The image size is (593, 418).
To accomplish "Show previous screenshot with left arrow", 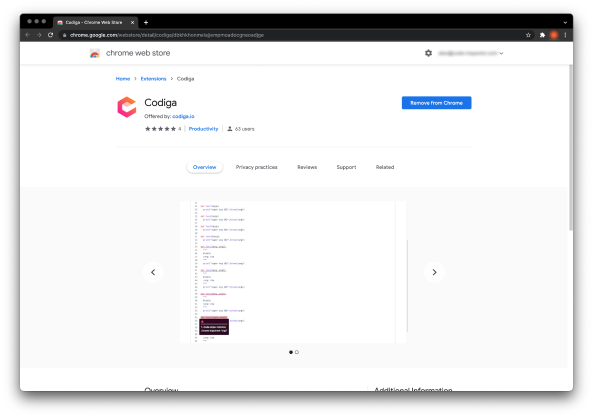I will pos(153,272).
